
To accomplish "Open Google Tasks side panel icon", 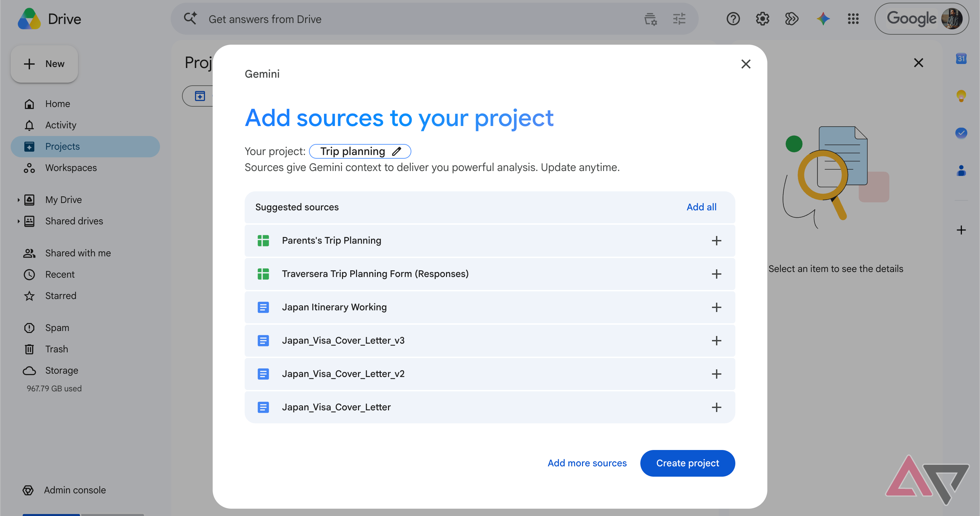I will (961, 133).
